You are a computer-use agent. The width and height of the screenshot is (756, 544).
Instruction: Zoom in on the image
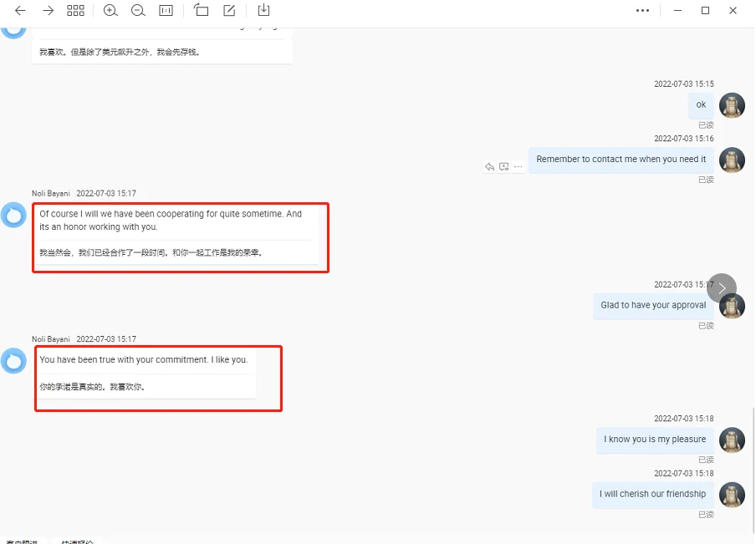(110, 11)
